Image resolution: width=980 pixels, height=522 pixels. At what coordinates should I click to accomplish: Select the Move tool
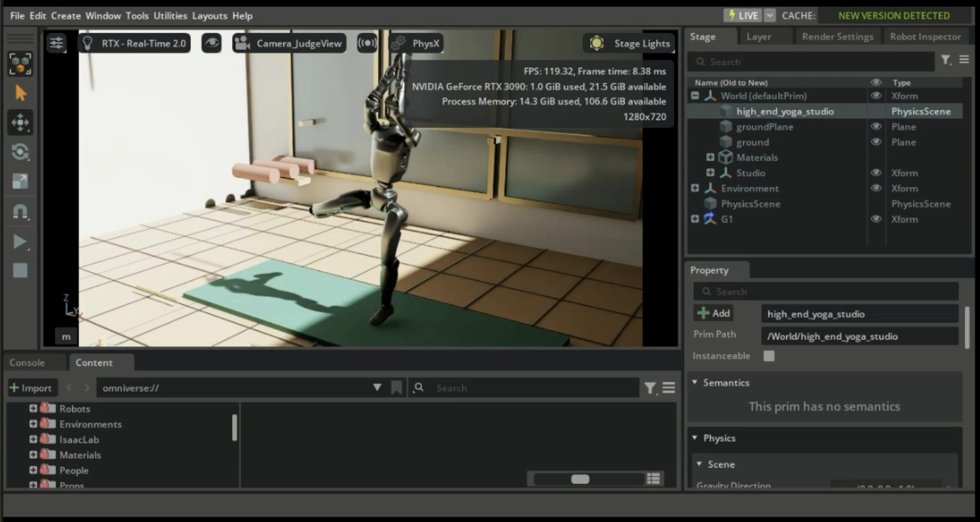coord(20,122)
